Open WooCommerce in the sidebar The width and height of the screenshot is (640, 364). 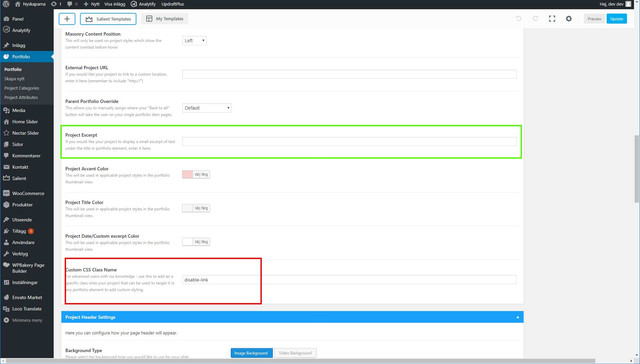(27, 193)
